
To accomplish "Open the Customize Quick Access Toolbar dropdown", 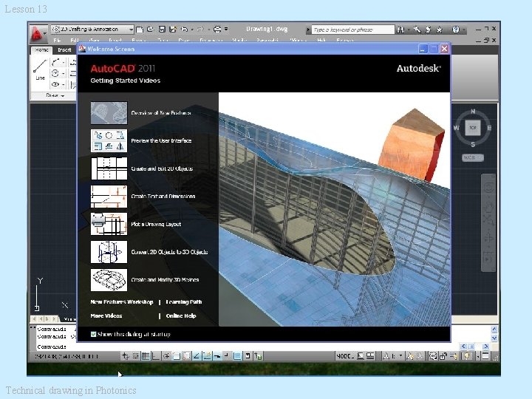I will tap(226, 30).
